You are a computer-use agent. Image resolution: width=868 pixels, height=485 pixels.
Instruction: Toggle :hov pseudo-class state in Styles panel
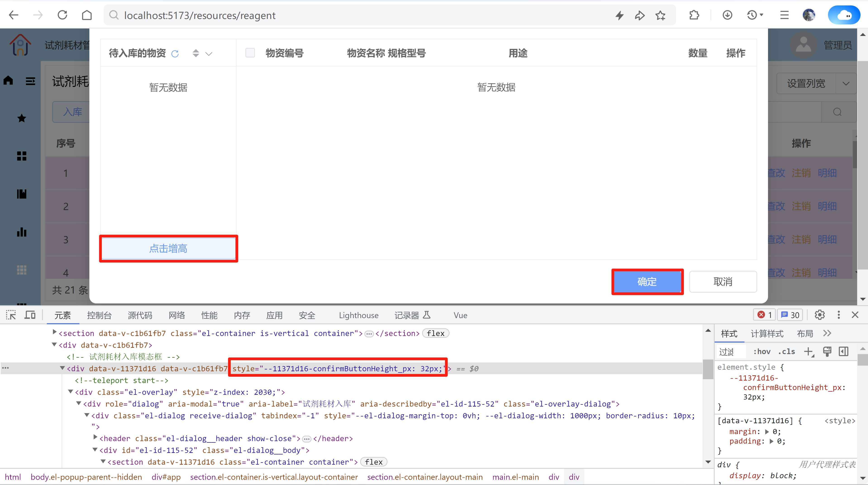click(762, 351)
